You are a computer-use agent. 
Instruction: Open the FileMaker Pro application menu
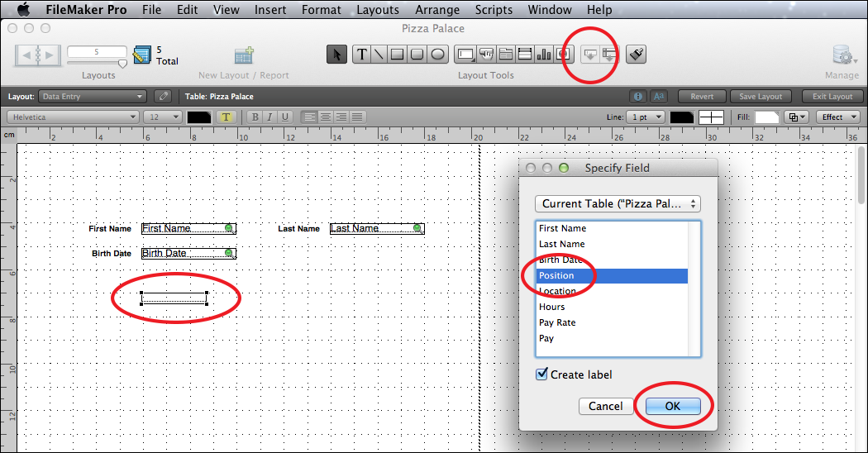(86, 9)
